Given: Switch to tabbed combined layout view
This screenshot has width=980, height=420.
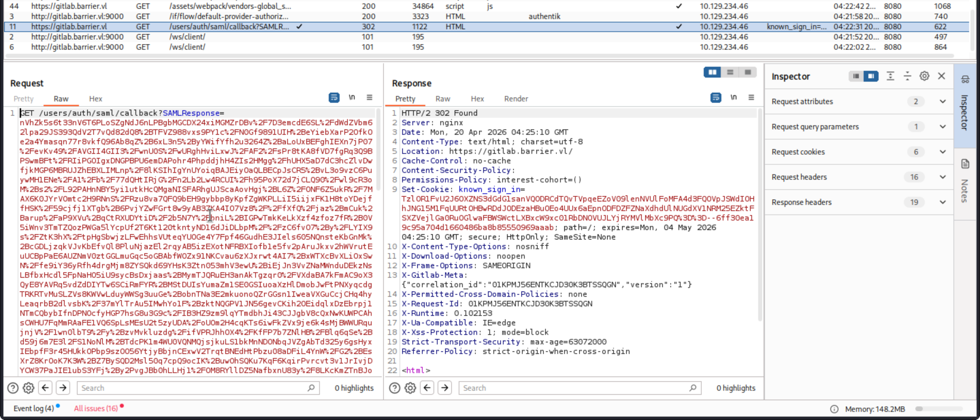Looking at the screenshot, I should click(748, 72).
